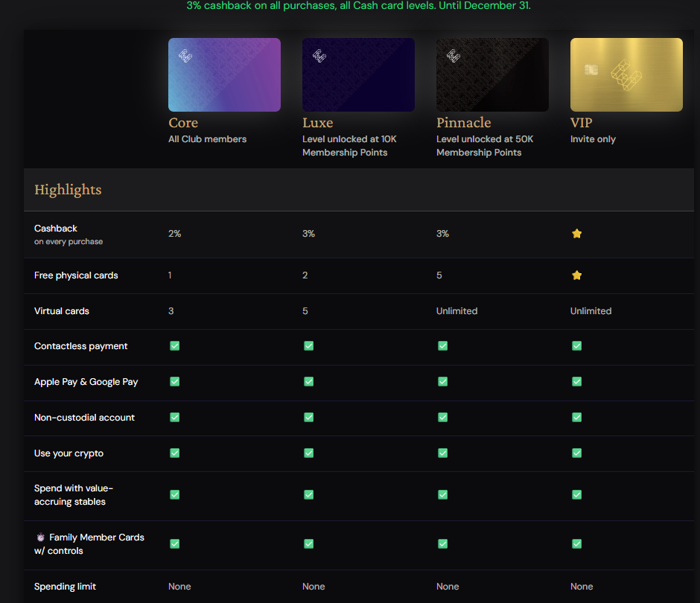The image size is (700, 603).
Task: Click the Pinnacle card image
Action: (x=492, y=74)
